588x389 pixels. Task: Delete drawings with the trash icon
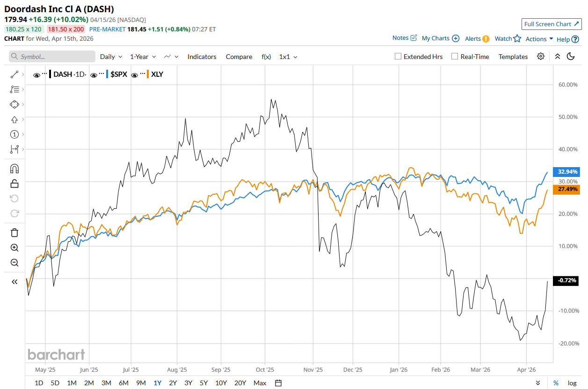[x=14, y=233]
